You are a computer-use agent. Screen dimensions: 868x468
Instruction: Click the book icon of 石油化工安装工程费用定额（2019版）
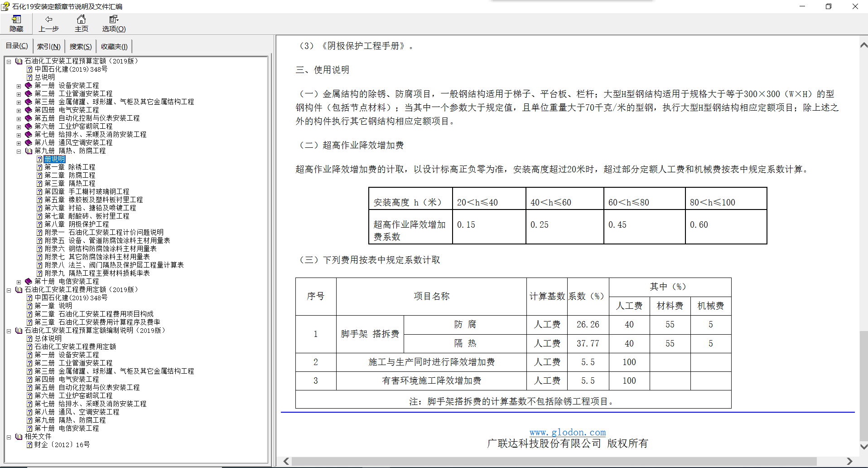point(19,289)
